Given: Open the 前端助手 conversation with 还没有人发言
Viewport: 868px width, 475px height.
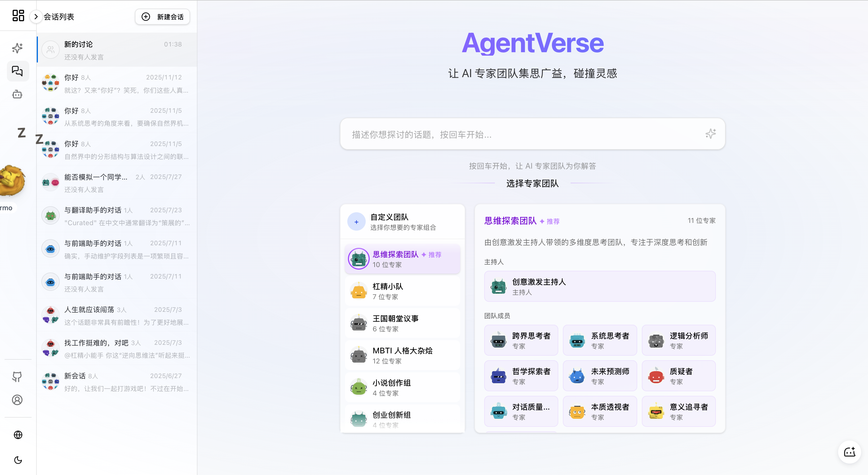Looking at the screenshot, I should tap(117, 282).
